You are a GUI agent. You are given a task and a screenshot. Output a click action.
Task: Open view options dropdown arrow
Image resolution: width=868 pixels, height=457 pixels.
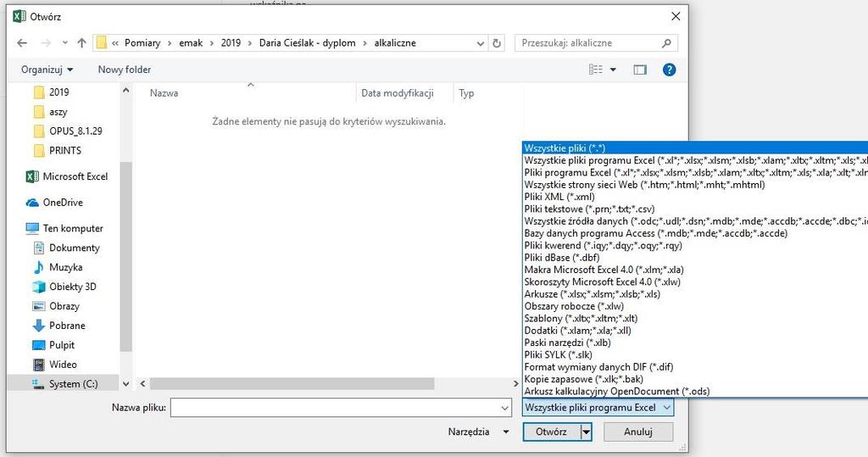[613, 70]
